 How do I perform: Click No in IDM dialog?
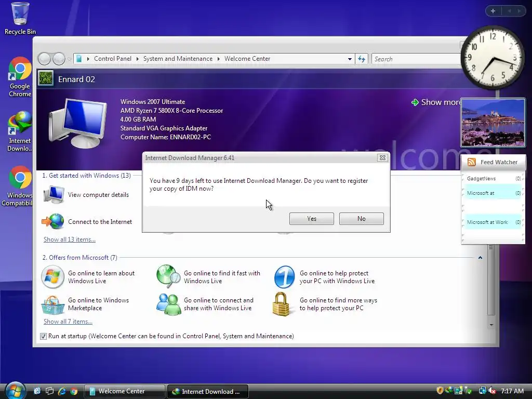(x=362, y=219)
